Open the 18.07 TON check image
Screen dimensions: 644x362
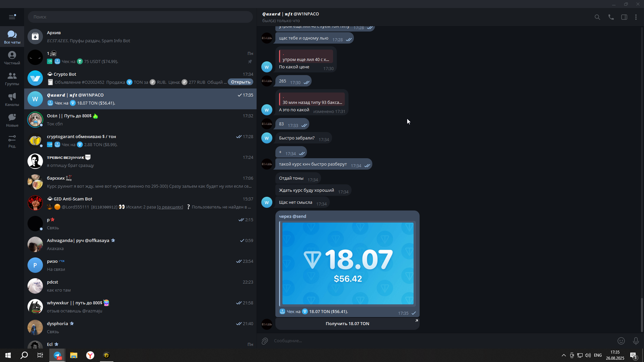(348, 263)
